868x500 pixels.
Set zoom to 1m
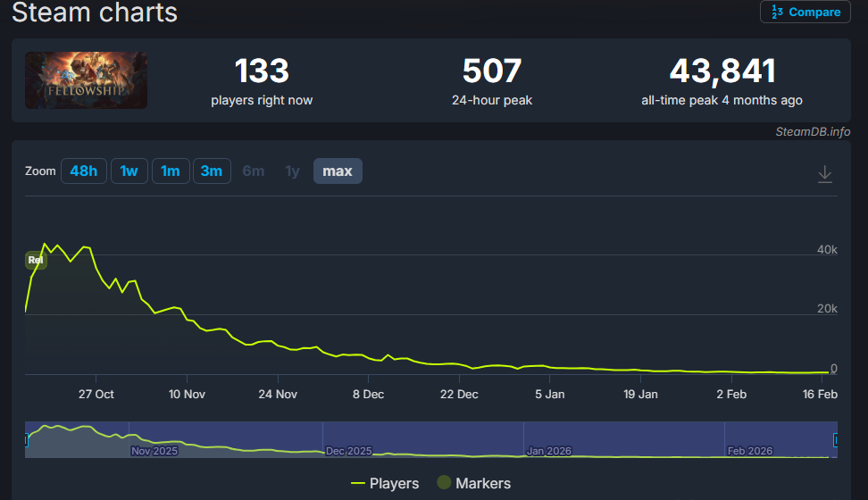(171, 171)
